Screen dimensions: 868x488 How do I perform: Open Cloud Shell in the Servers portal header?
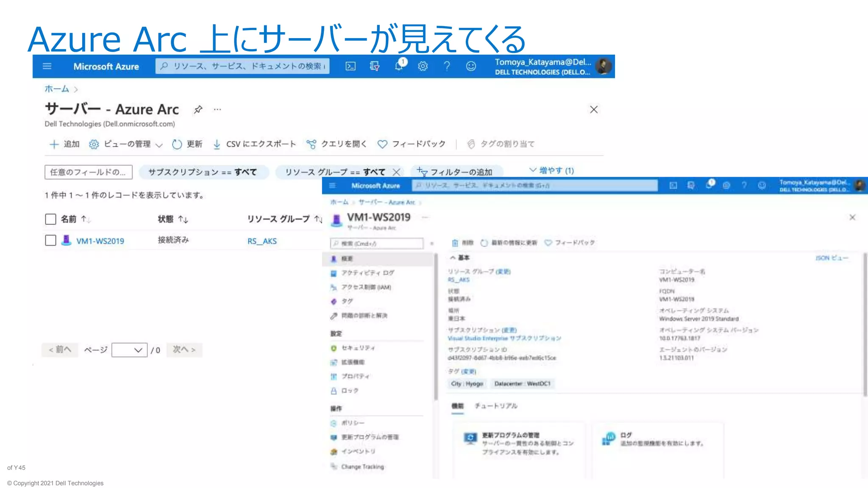pos(351,66)
